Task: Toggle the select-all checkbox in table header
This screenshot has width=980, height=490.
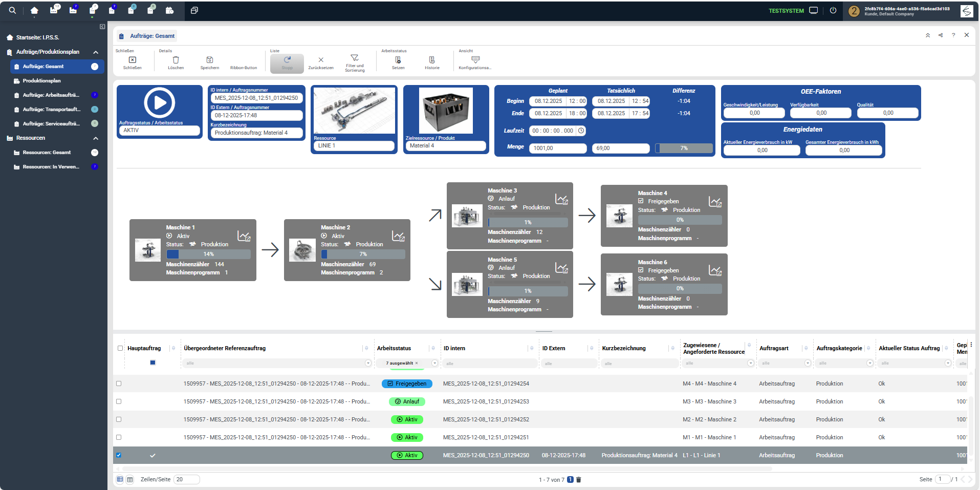Action: [x=120, y=348]
